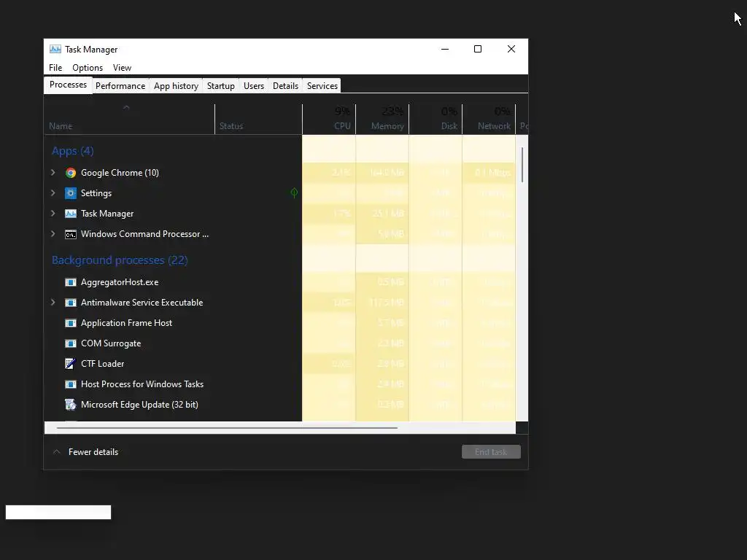Click the Apps (4) group heading
Screen dimensions: 747x560
point(72,151)
